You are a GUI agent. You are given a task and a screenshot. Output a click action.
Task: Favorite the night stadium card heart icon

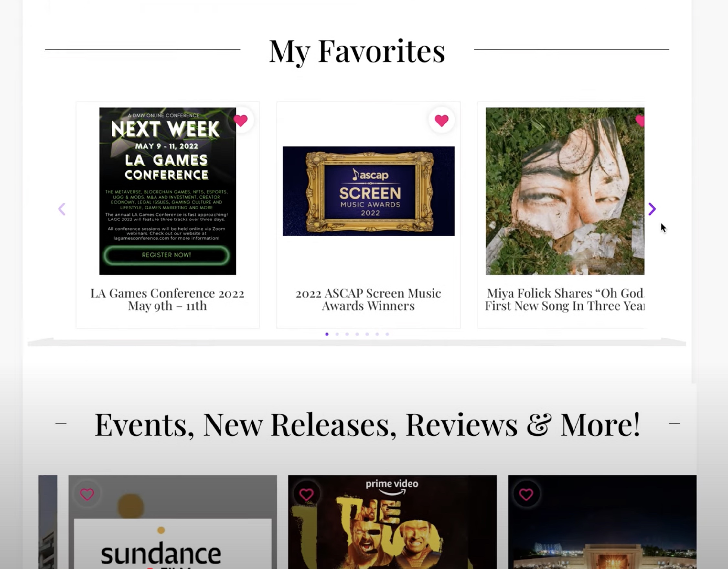[x=526, y=494]
